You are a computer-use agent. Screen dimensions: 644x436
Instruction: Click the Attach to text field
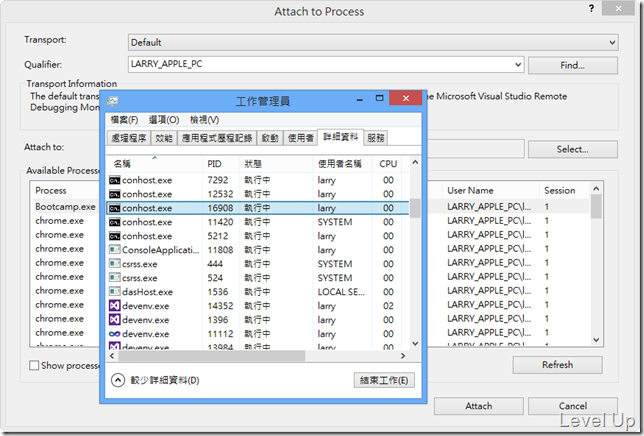point(475,149)
